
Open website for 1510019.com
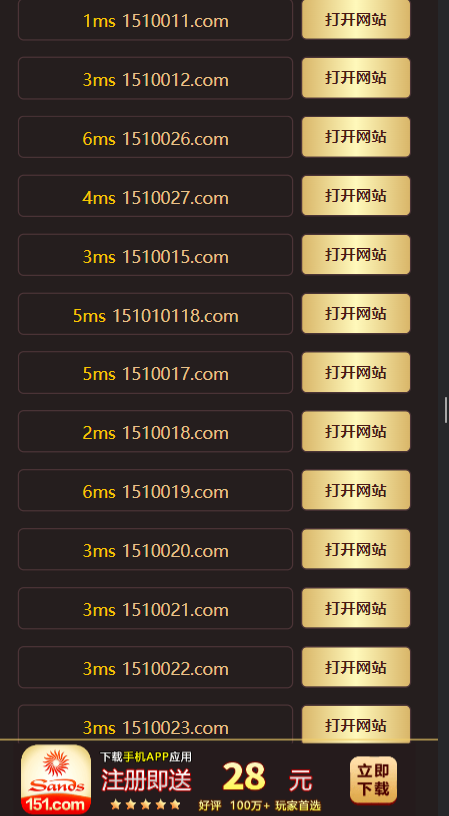(x=356, y=490)
